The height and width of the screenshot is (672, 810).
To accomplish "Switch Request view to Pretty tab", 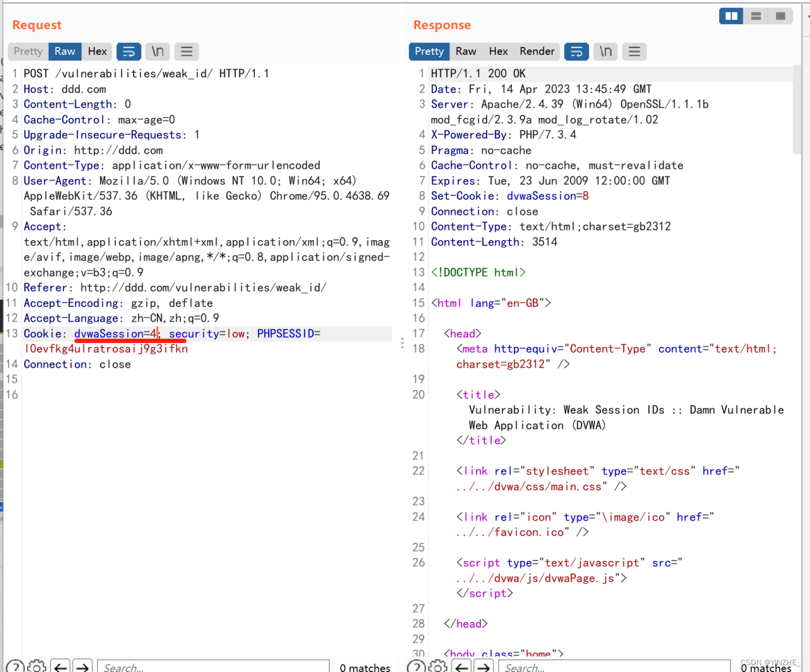I will point(28,51).
